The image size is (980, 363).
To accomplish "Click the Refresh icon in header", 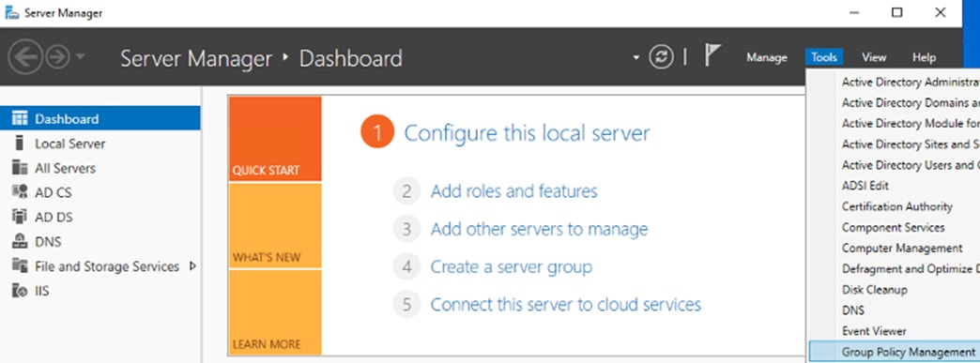I will [661, 57].
